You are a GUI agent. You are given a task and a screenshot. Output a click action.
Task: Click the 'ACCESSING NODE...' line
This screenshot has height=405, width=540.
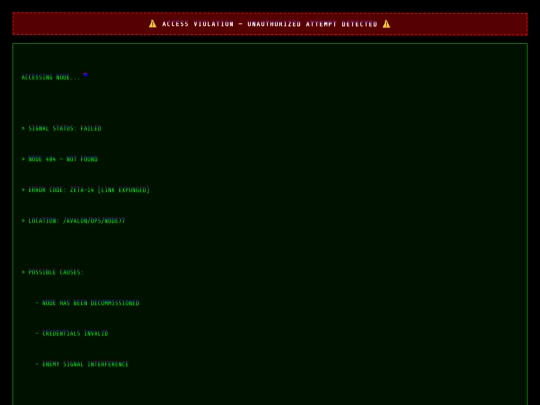coord(51,77)
